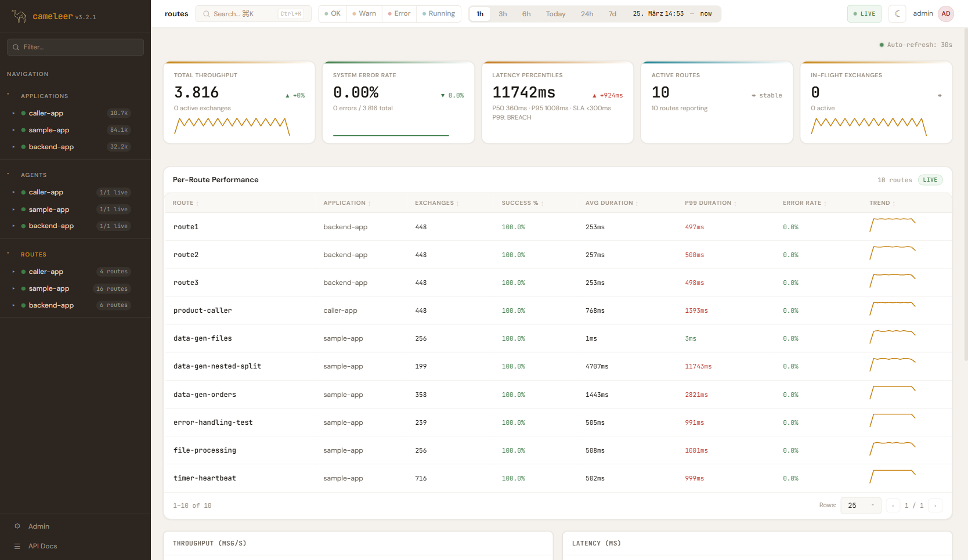Screen dimensions: 968x560
Task: Sort table by P99 Duration column
Action: click(708, 203)
